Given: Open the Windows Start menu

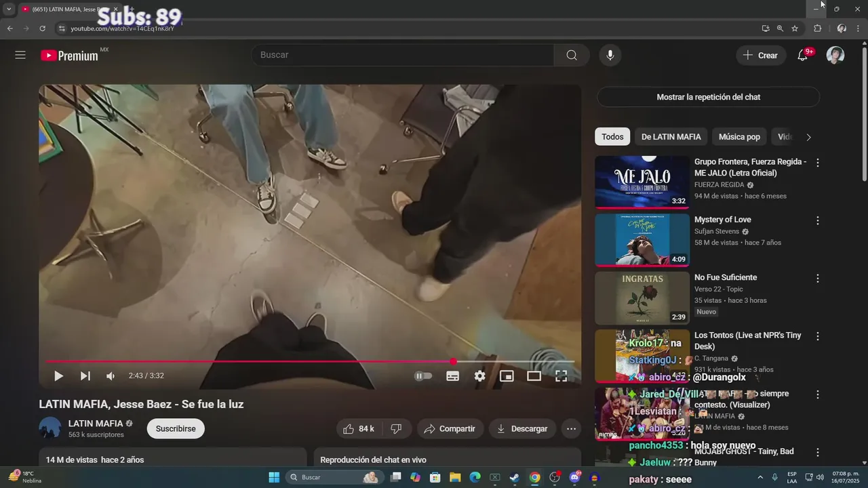Looking at the screenshot, I should click(274, 477).
